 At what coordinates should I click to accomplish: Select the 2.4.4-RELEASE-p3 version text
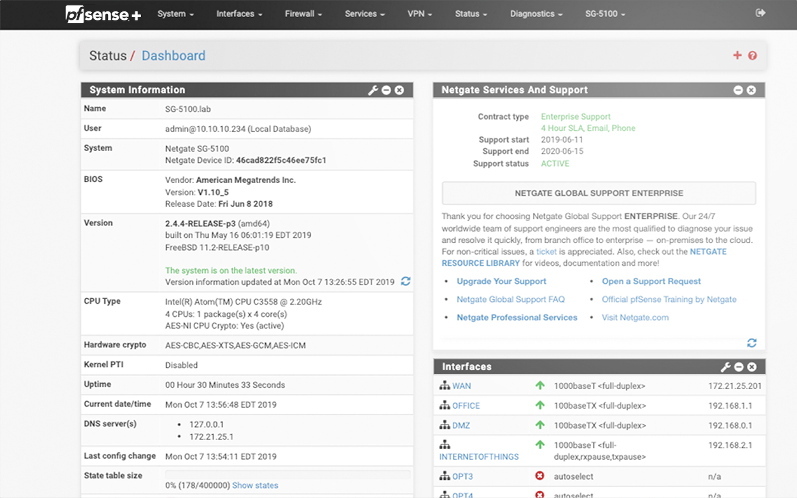pyautogui.click(x=200, y=223)
